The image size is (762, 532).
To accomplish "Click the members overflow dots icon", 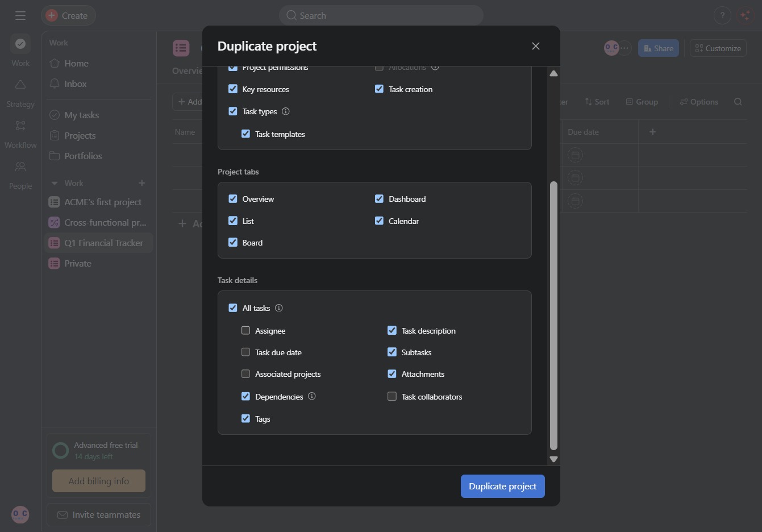I will point(624,48).
